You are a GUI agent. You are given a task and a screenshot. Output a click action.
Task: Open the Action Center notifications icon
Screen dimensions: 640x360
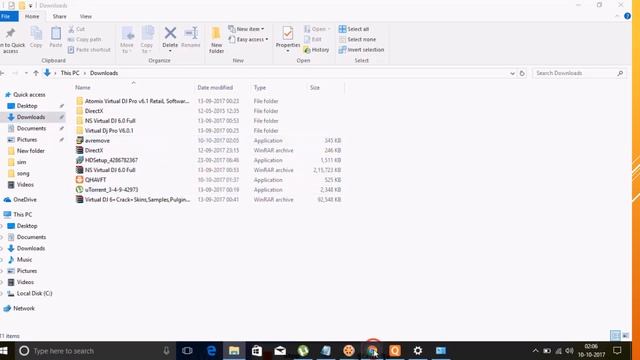pos(617,351)
